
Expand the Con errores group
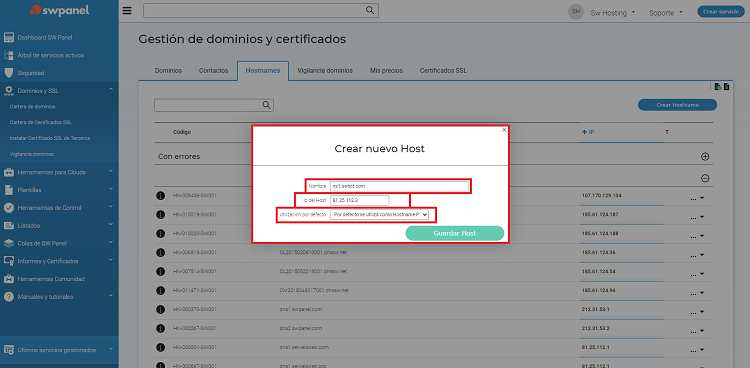click(x=705, y=156)
